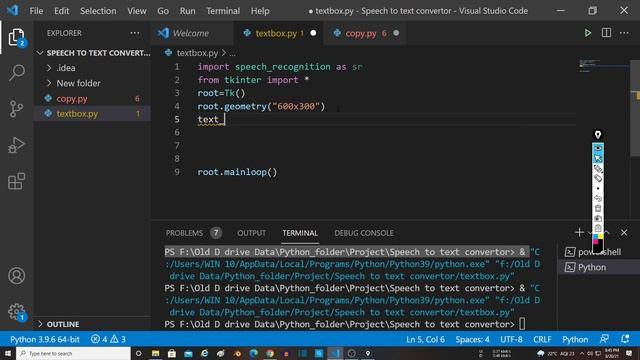The width and height of the screenshot is (640, 360).
Task: Select the textbox.py editor tab
Action: tap(279, 33)
